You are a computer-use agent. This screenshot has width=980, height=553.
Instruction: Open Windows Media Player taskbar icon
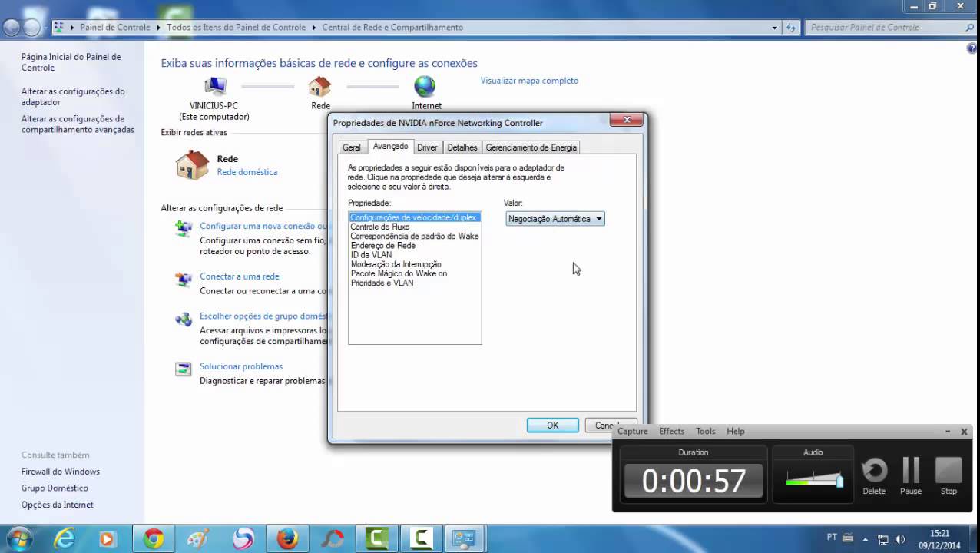pos(107,539)
